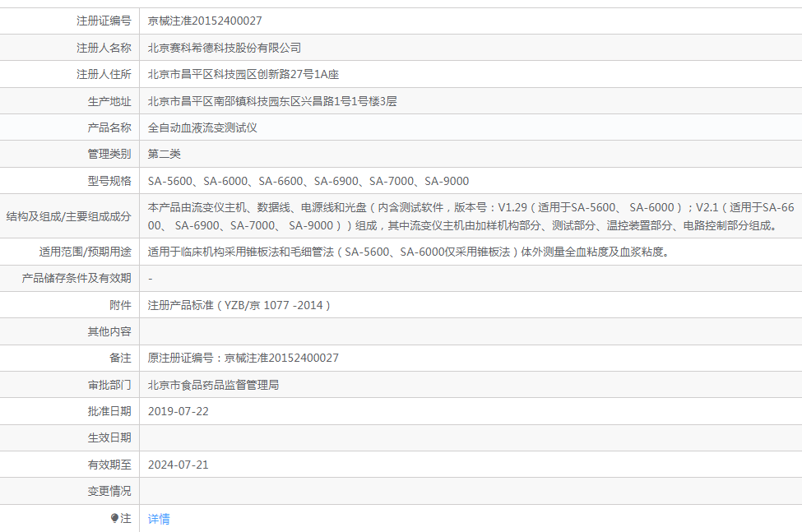Select registration number 京械注准20152400027 at the top
Image resolution: width=802 pixels, height=532 pixels.
tap(205, 21)
